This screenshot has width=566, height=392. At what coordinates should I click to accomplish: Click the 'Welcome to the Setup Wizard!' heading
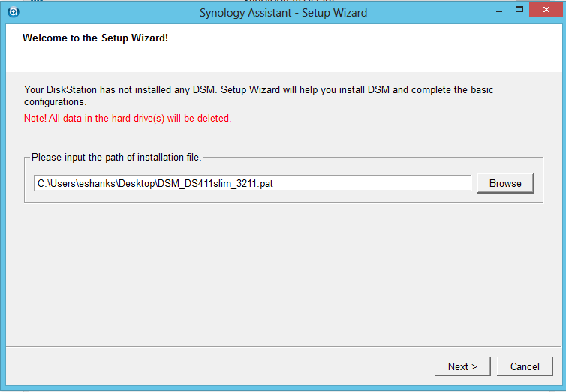point(95,37)
